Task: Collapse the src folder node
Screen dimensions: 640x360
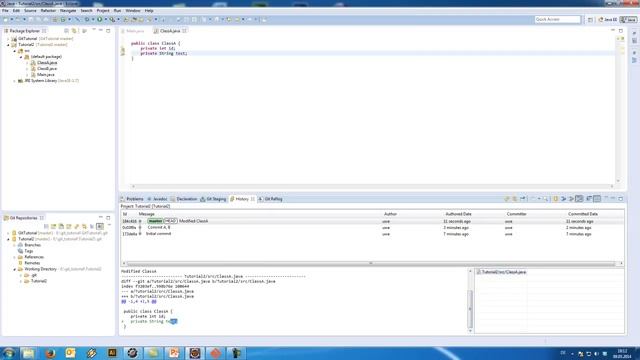Action: pyautogui.click(x=15, y=51)
